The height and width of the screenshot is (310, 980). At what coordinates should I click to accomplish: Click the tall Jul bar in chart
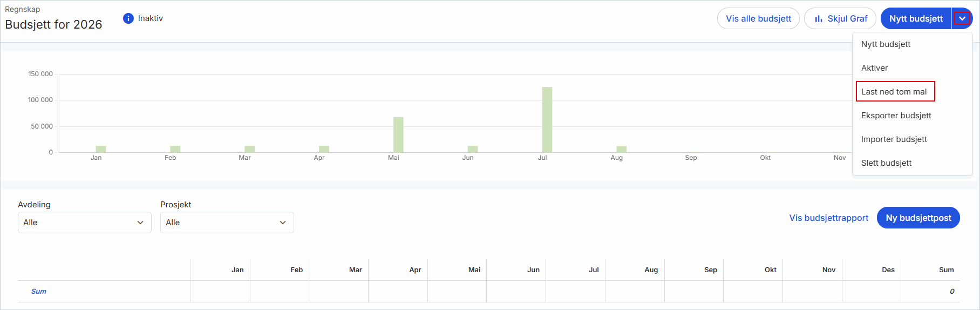pyautogui.click(x=547, y=120)
